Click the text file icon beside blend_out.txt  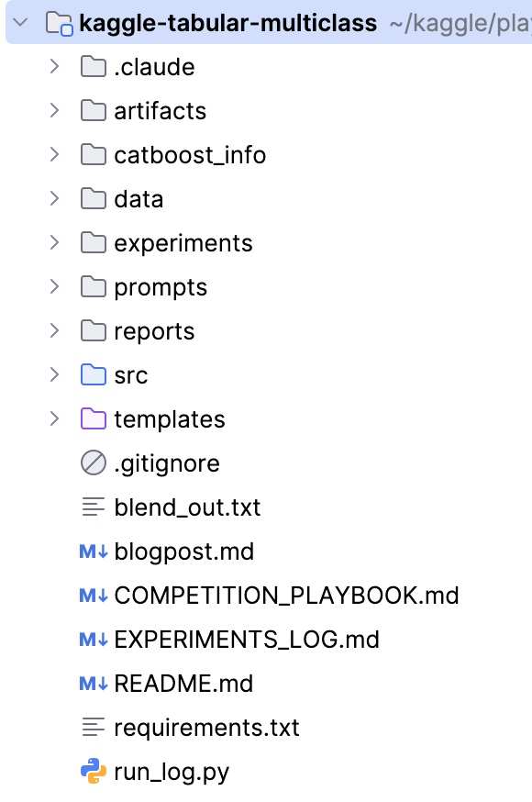[94, 507]
